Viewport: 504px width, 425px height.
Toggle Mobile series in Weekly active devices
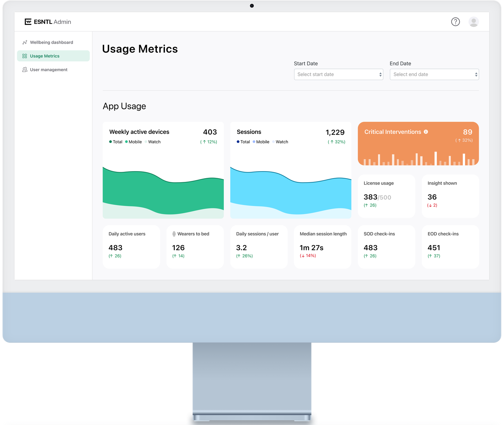pos(133,142)
